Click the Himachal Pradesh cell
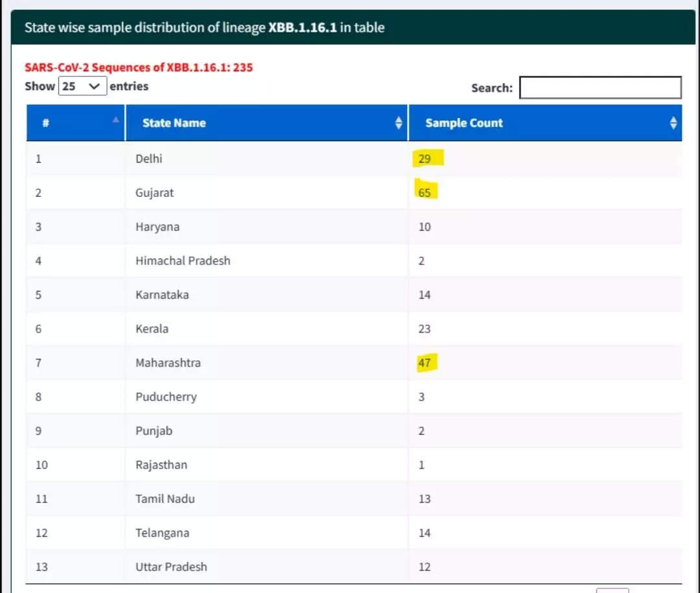The height and width of the screenshot is (593, 700). pos(183,261)
